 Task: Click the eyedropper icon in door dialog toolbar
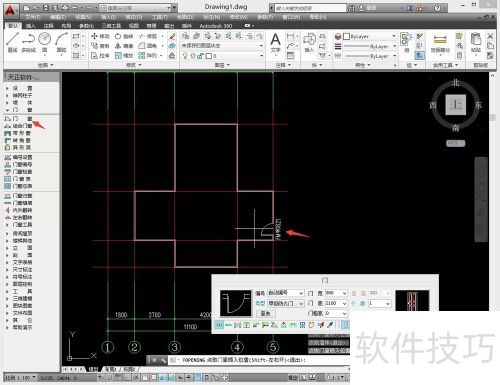click(x=330, y=324)
